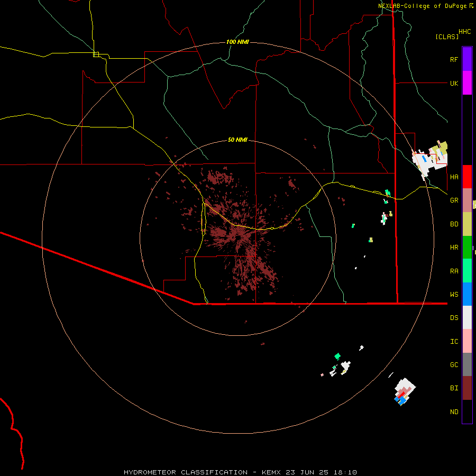476x476 pixels.
Task: Click the blue WS legend swatch
Action: pos(467,294)
